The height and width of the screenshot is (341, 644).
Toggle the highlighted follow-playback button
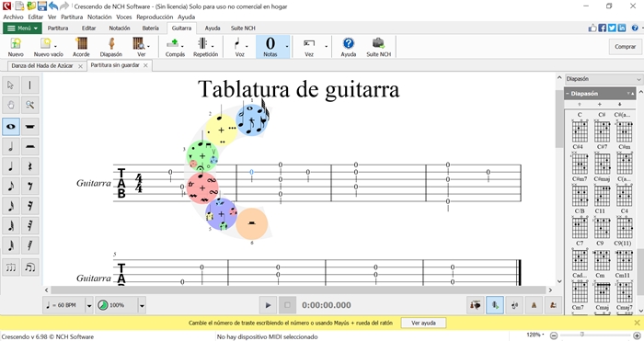coord(495,305)
